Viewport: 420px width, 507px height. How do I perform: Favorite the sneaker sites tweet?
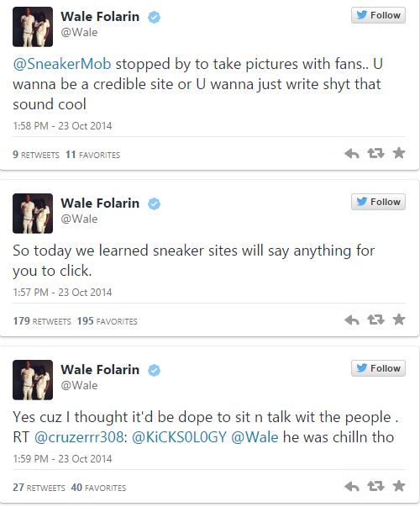point(399,320)
